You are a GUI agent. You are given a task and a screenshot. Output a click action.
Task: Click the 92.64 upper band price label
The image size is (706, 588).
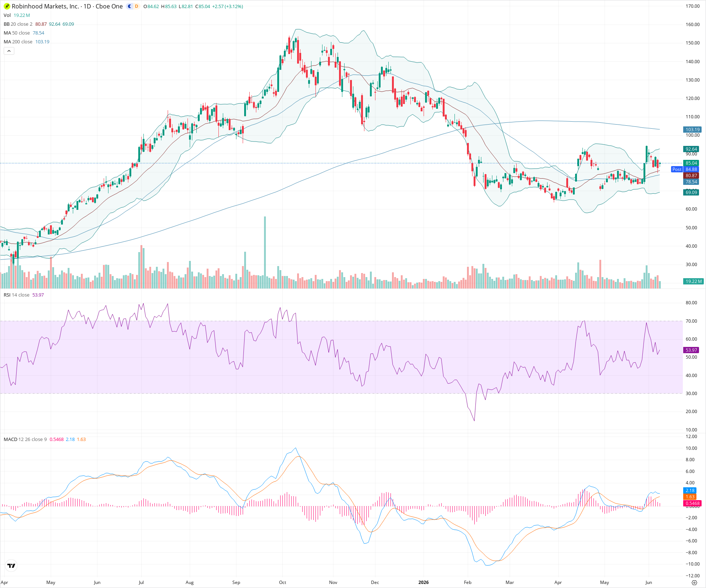pyautogui.click(x=691, y=149)
